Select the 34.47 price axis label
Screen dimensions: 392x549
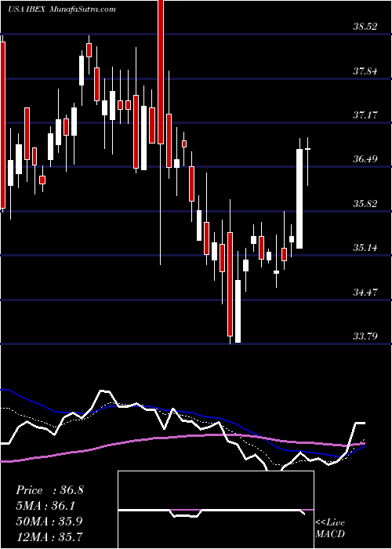[x=365, y=293]
